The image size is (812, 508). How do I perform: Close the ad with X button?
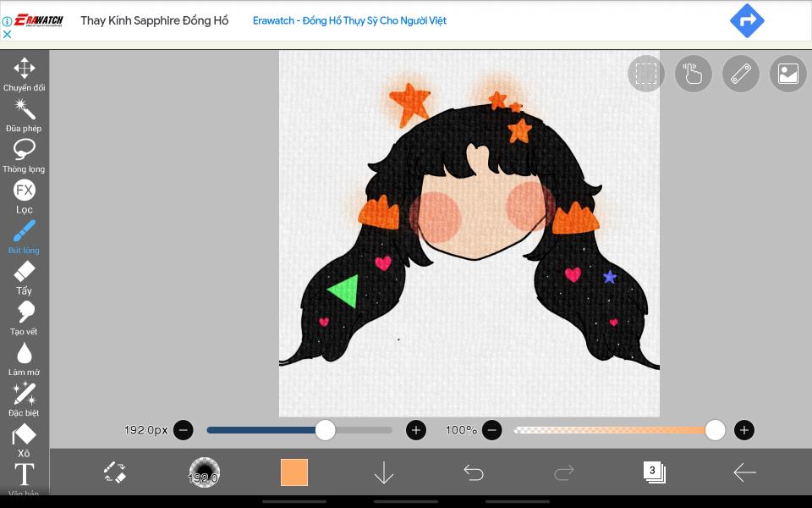click(7, 34)
